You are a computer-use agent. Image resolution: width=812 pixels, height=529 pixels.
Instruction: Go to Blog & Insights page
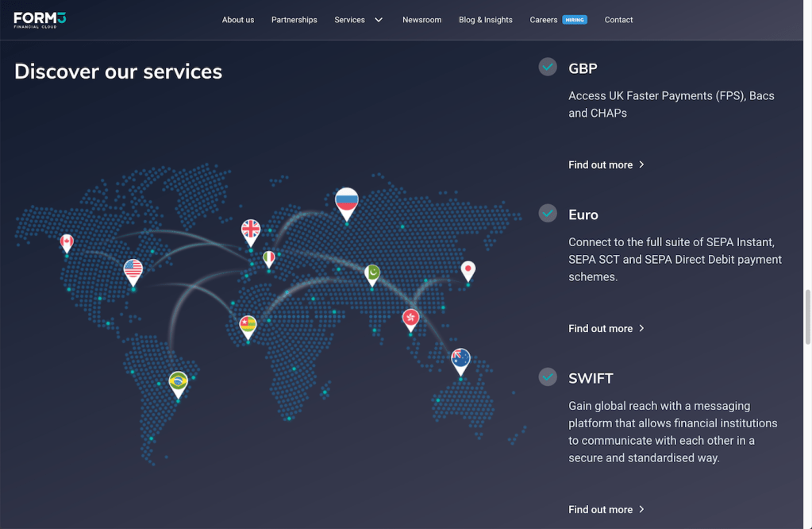[485, 20]
